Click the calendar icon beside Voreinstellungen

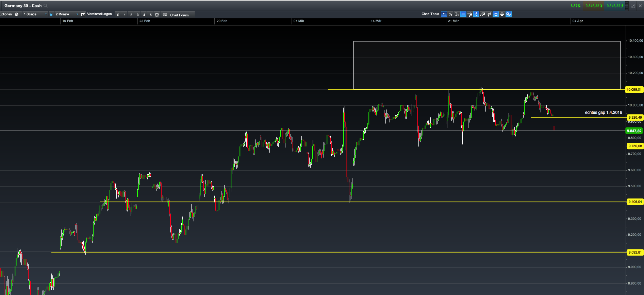pos(83,14)
